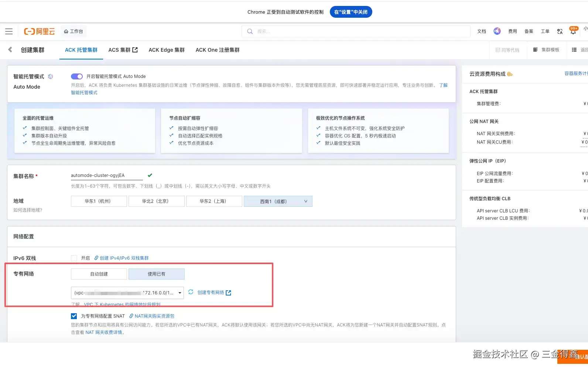Click the EIP 配置费用 cost label

490,181
